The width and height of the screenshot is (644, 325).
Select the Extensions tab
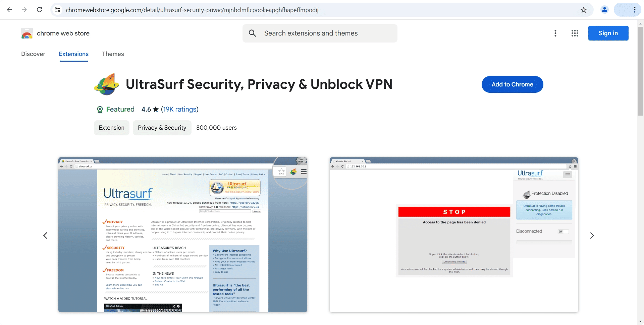click(x=74, y=54)
